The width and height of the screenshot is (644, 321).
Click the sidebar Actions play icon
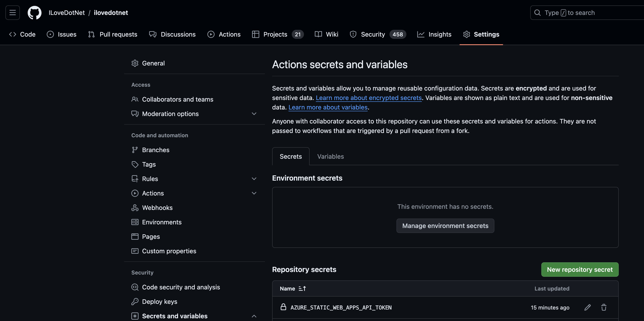click(x=135, y=193)
